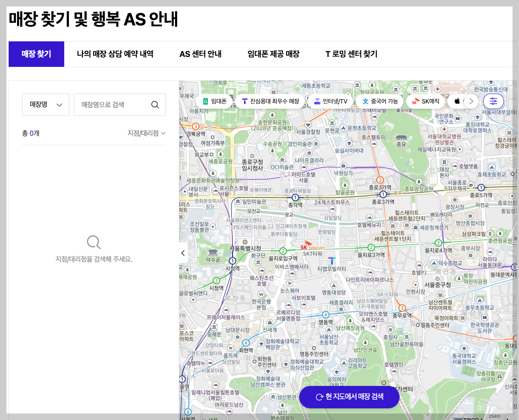Image resolution: width=519 pixels, height=420 pixels.
Task: Open 나의 매장 상담 예약 내역 tab
Action: [115, 54]
